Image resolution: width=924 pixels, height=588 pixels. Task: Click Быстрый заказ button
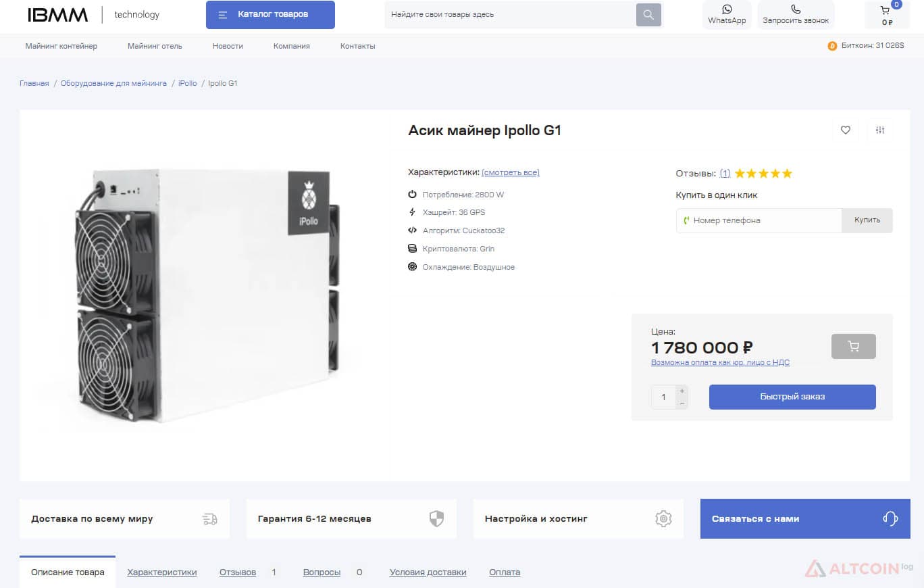pyautogui.click(x=792, y=397)
